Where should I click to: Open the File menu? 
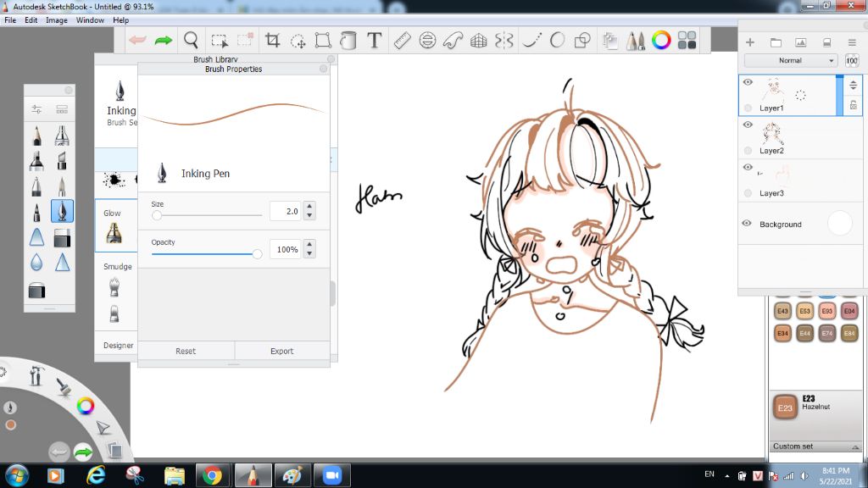[x=10, y=20]
